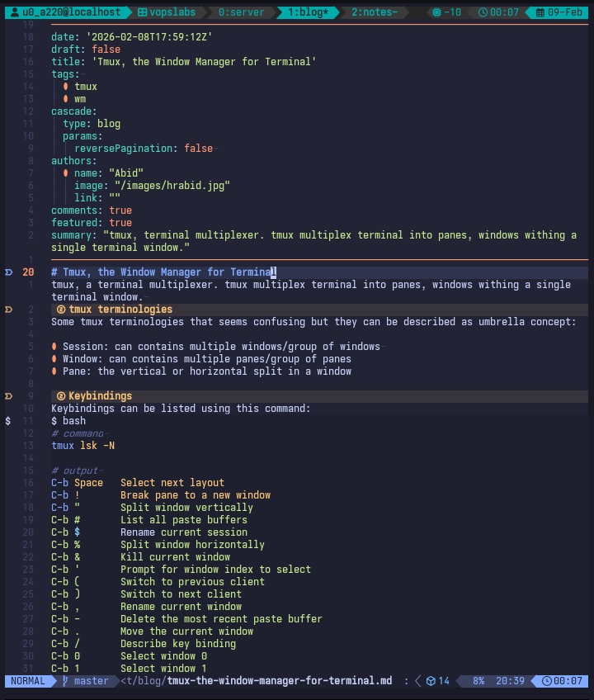
Task: Collapse the tmux terminologies section fold arrow
Action: [x=8, y=310]
